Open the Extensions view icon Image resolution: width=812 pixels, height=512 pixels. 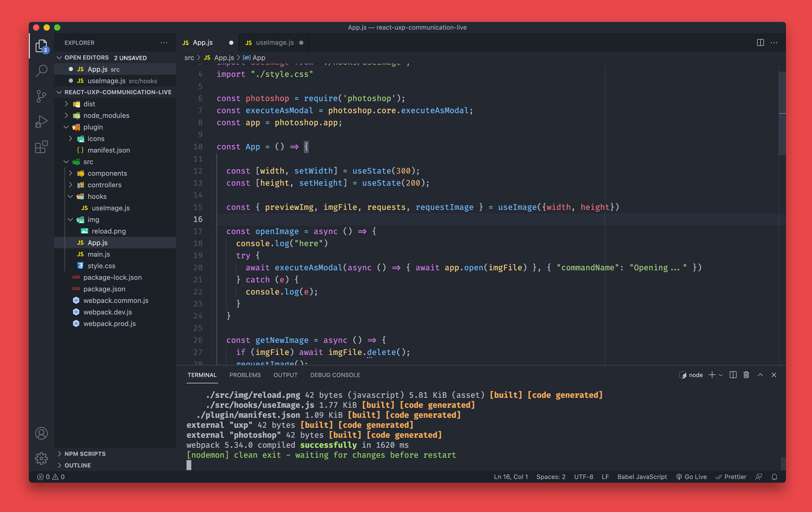click(41, 147)
